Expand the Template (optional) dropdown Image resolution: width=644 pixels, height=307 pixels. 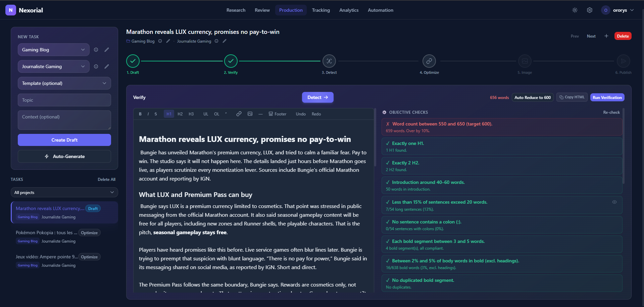[64, 83]
